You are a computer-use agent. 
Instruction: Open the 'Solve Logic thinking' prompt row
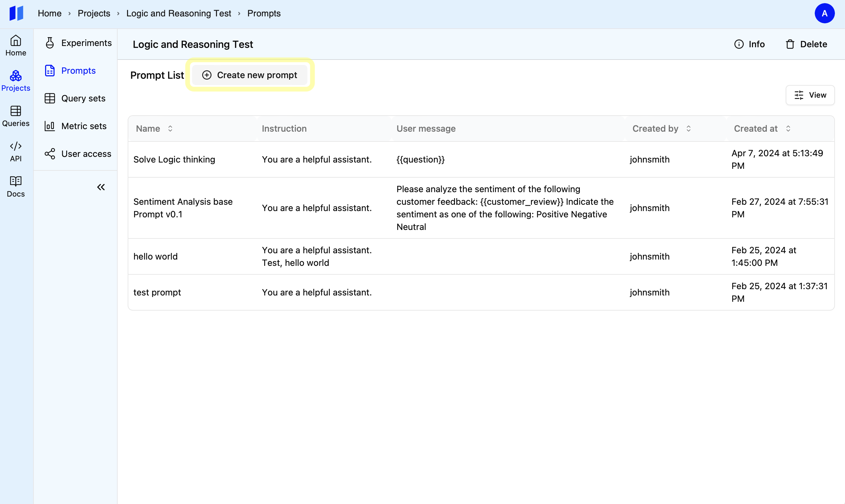coord(174,160)
